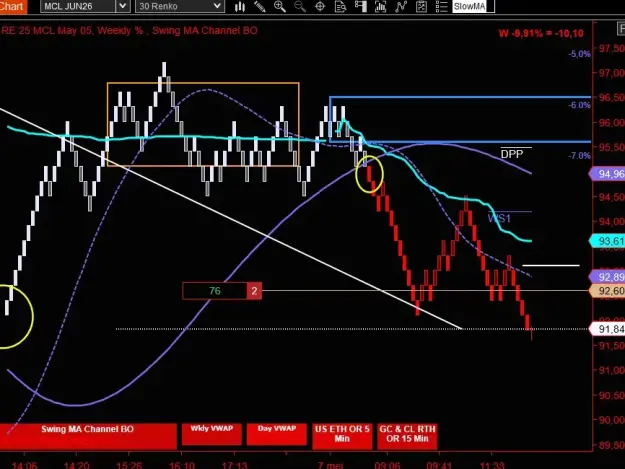Click the chart title Swing MA Channel BO text
This screenshot has height=469, width=625.
(205, 31)
